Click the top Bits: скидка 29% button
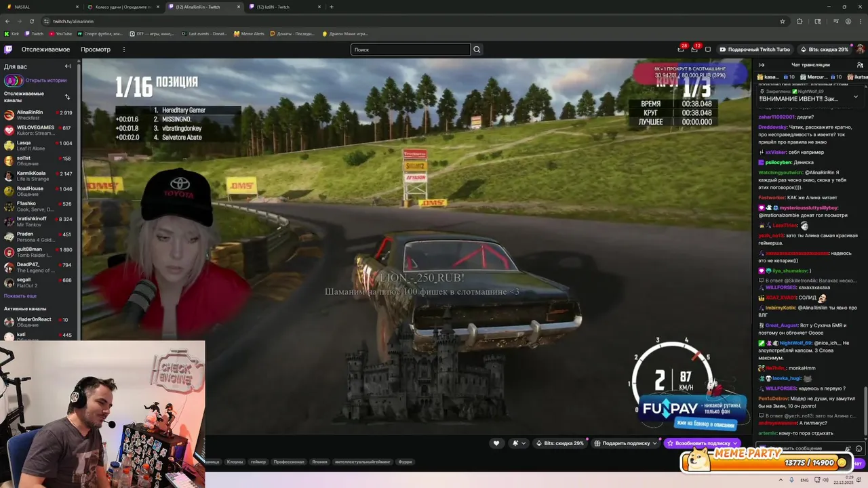 (x=823, y=49)
